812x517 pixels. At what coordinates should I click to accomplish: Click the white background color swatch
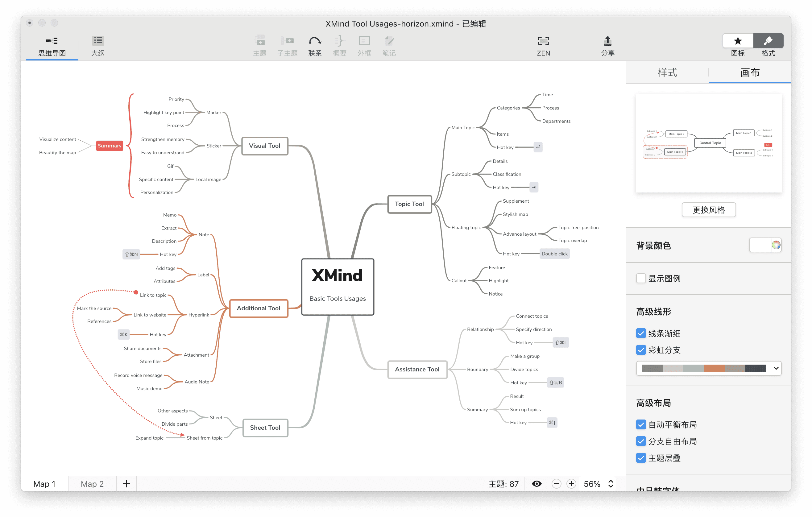[x=760, y=245]
